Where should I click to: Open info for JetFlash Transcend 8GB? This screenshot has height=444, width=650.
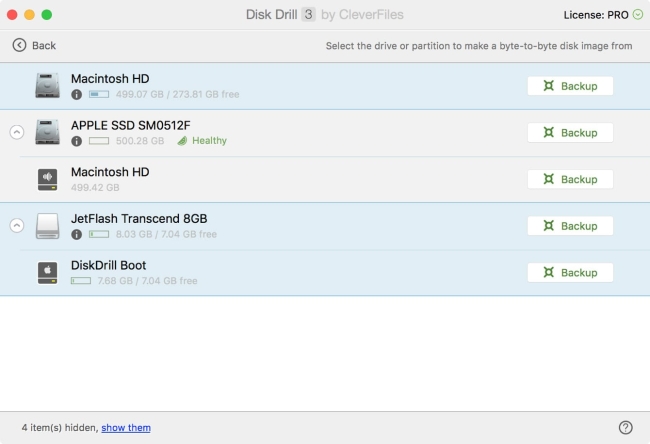point(76,234)
